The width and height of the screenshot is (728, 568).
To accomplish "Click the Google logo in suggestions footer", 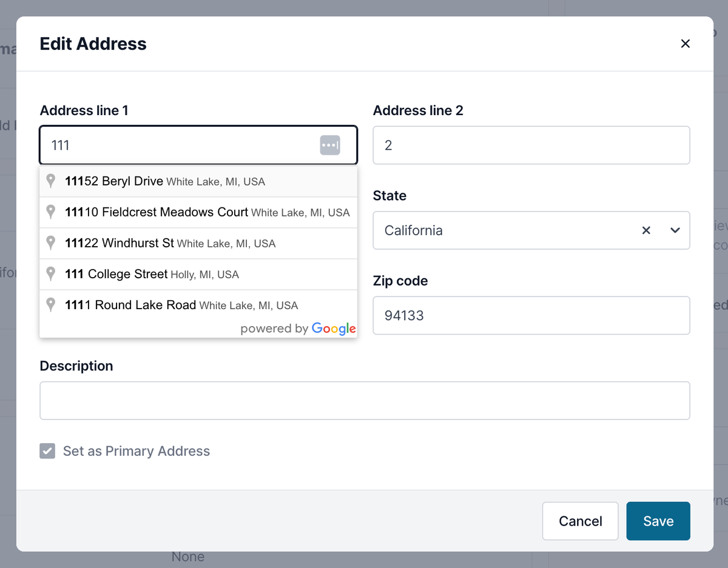I will pos(334,329).
